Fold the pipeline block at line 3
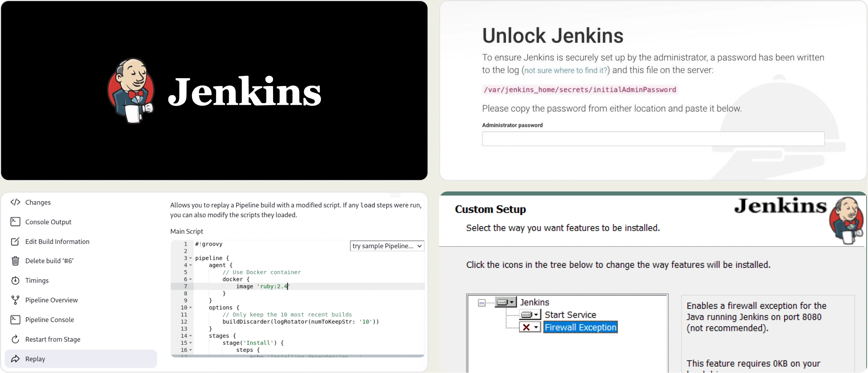The width and height of the screenshot is (868, 373). 191,258
